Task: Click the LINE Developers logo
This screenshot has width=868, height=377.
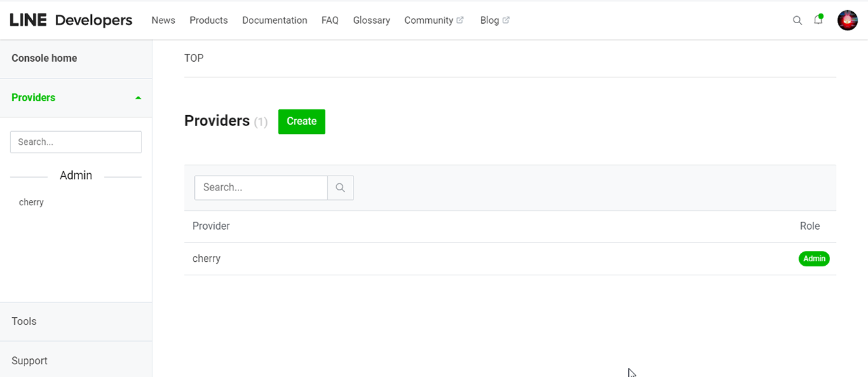Action: coord(71,21)
